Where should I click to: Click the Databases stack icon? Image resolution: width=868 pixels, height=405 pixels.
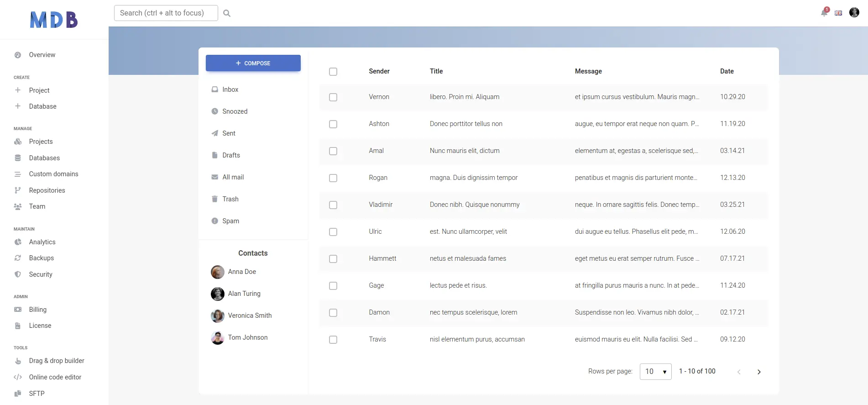18,158
